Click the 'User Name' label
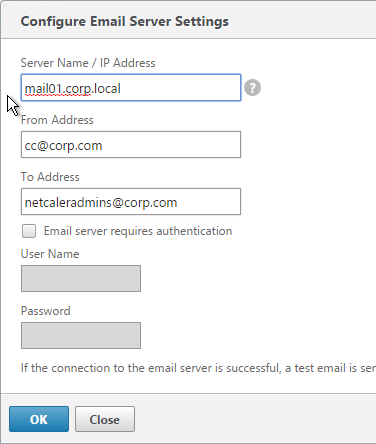The height and width of the screenshot is (444, 376). [50, 254]
